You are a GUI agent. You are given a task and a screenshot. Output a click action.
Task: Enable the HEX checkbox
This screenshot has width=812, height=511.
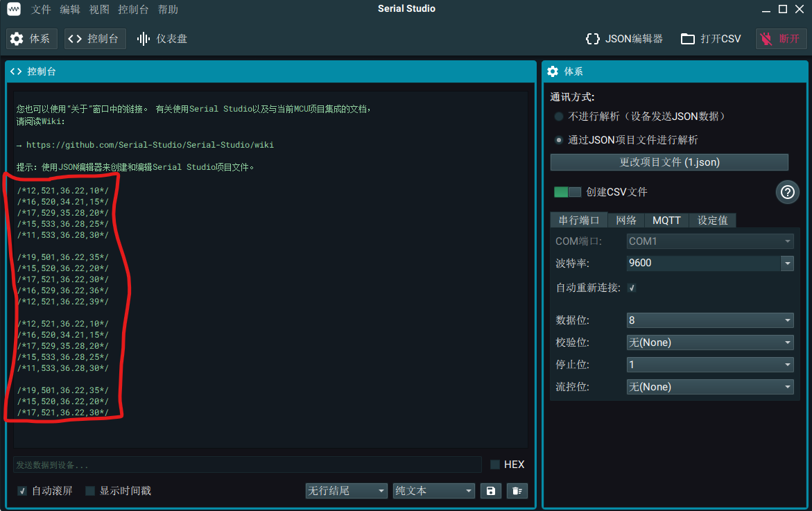point(494,464)
